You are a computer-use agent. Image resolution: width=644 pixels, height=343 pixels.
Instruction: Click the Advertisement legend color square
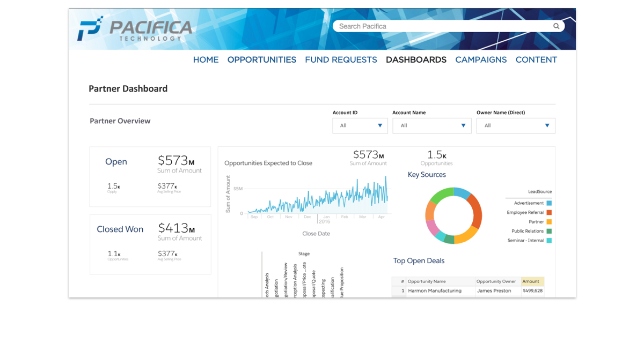(549, 203)
